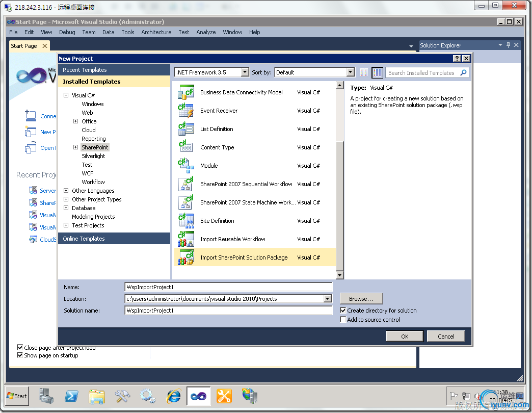Open the Solution Explorer window position dropdown

pos(500,45)
